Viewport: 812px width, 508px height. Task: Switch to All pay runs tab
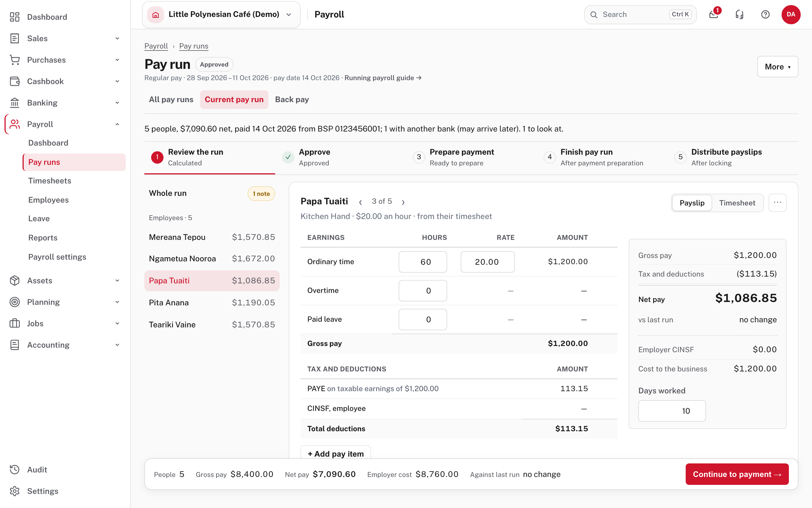(171, 99)
